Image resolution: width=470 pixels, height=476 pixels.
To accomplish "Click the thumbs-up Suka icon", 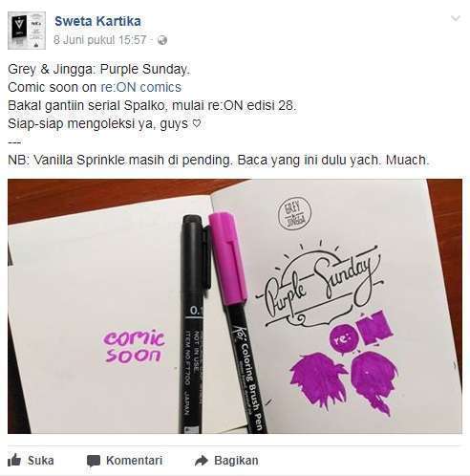I will tap(14, 461).
